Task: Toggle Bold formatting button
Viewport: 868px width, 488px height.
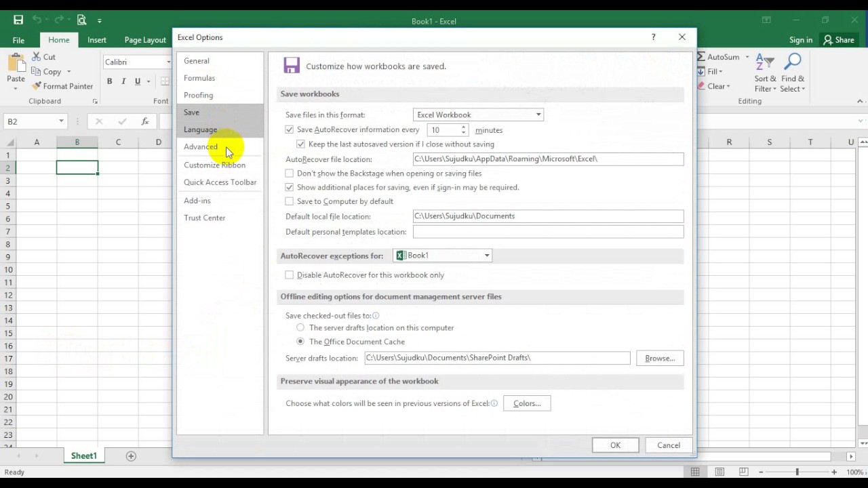Action: (109, 81)
